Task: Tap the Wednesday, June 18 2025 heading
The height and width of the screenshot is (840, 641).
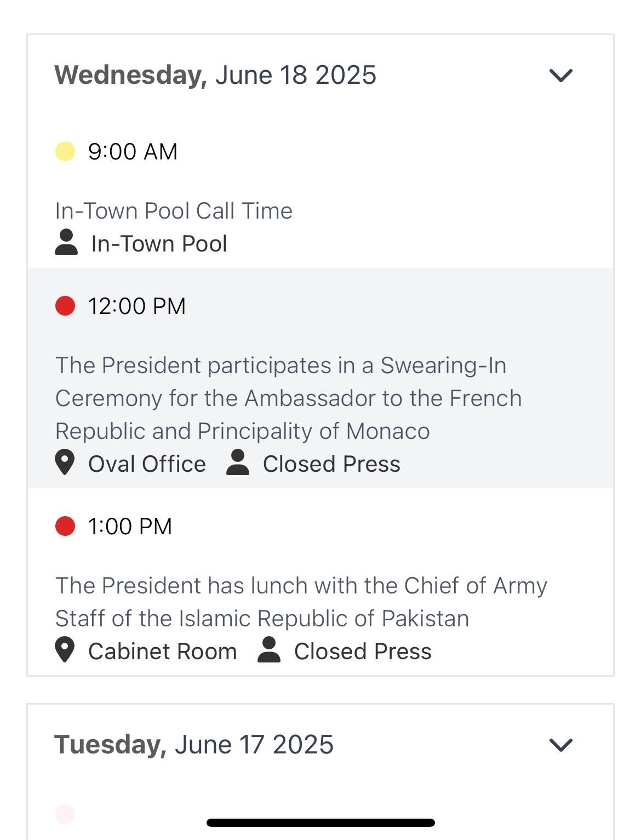Action: coord(215,75)
